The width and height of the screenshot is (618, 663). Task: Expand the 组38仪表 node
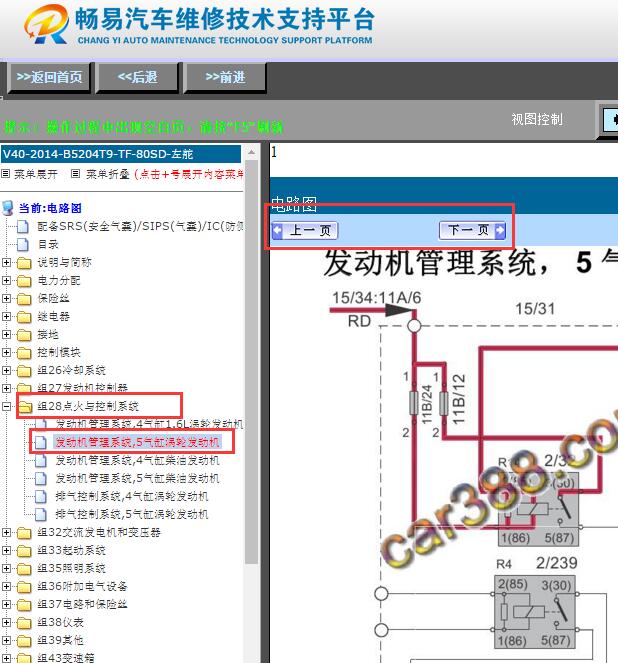tap(6, 622)
